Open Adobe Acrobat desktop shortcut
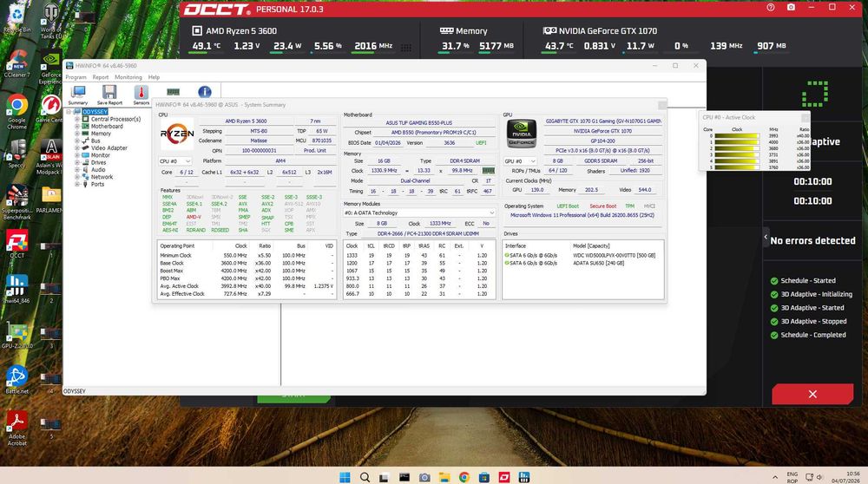 pos(17,428)
